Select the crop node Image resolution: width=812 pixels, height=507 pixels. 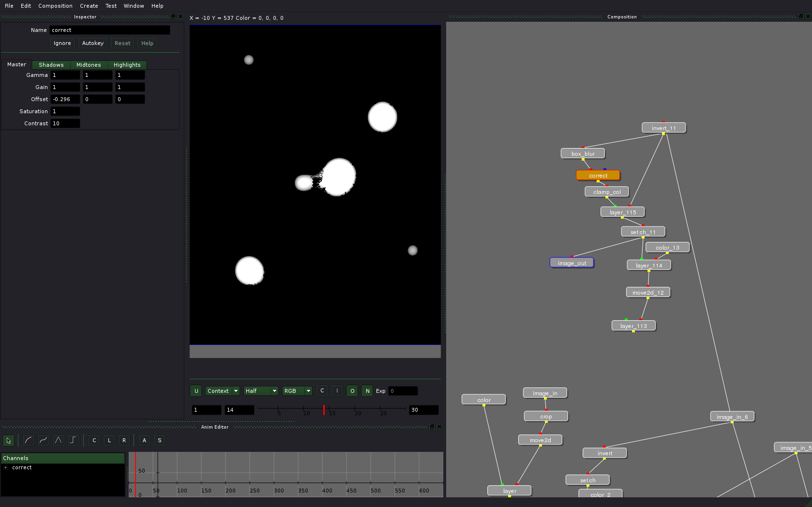point(546,416)
